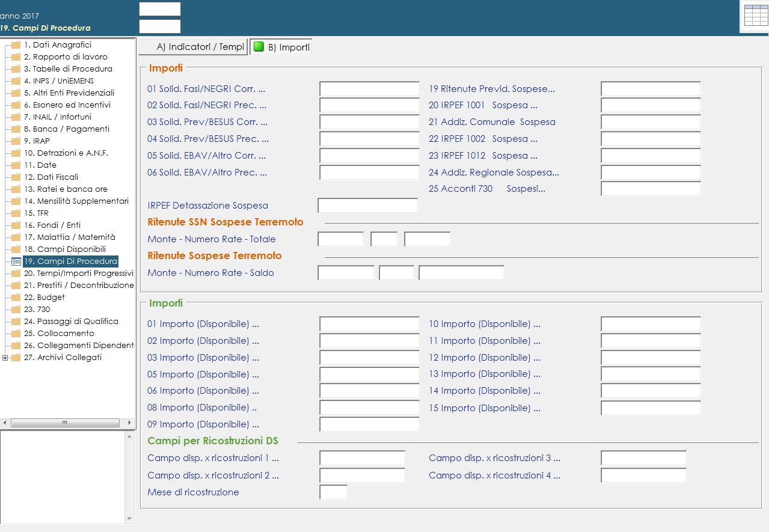
Task: Click the IRPEF Detassazione Sospesa field
Action: (x=367, y=206)
